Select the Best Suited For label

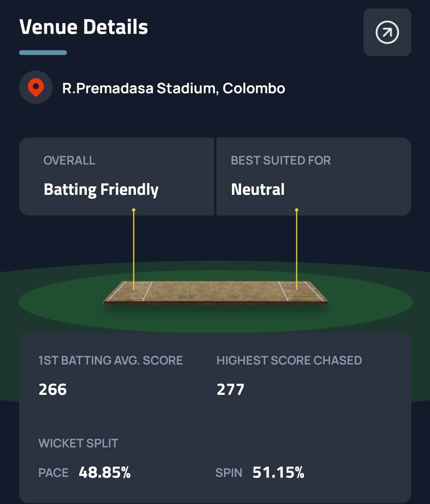pyautogui.click(x=281, y=160)
